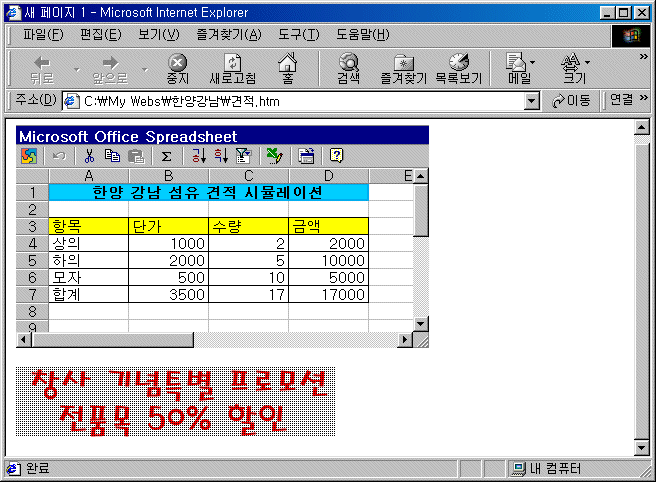Click spreadsheet horizontal scroll left arrow
This screenshot has height=482, width=656.
[24, 339]
